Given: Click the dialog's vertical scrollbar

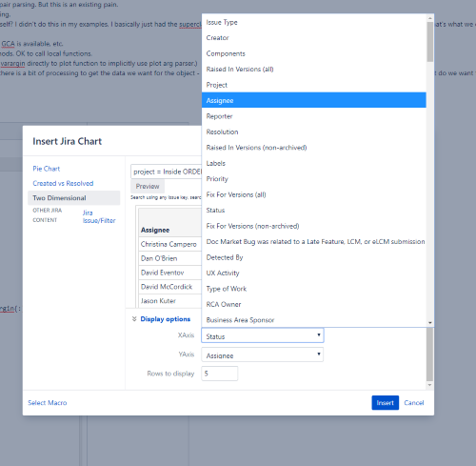Looking at the screenshot, I should tap(429, 355).
